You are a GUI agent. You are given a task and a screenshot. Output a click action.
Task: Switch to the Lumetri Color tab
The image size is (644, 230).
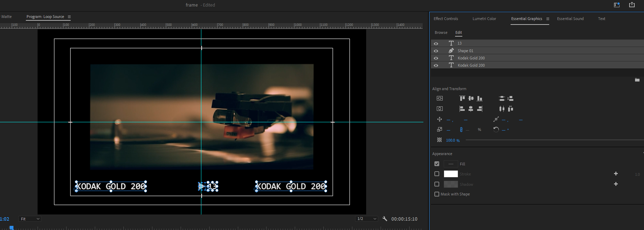484,19
